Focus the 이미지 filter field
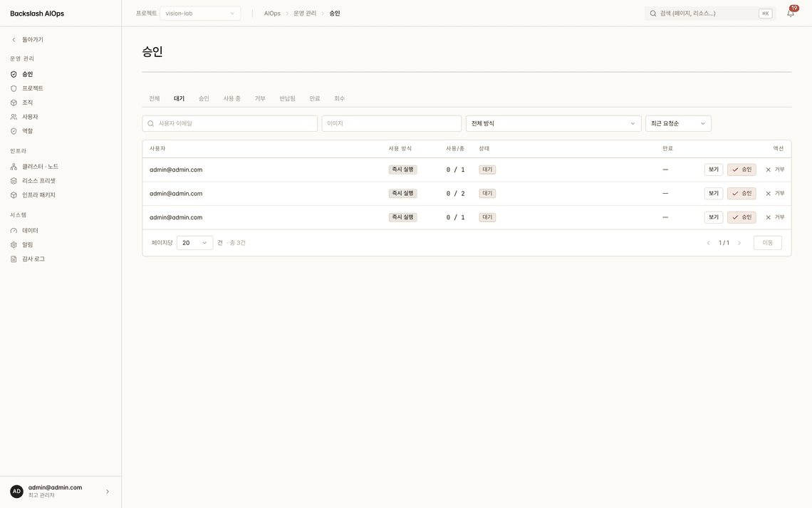The image size is (812, 508). (392, 123)
